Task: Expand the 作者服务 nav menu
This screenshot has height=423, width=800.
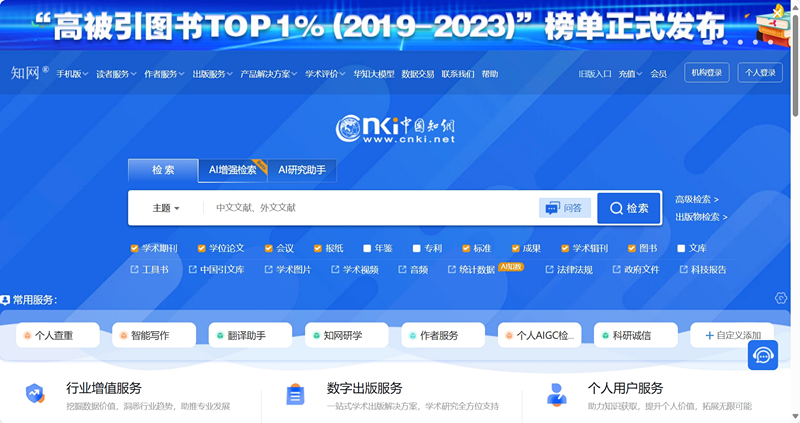Action: (x=164, y=74)
